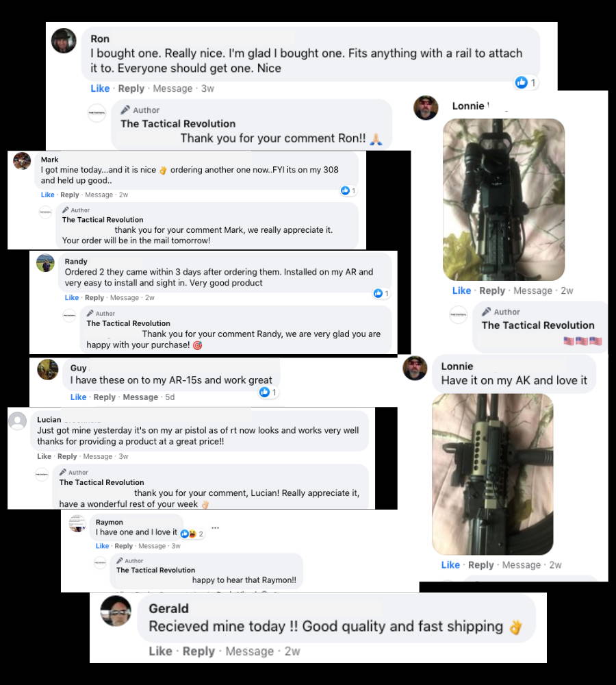This screenshot has height=685, width=616.
Task: Open the three-dot menu beside Raymon's comment
Action: (215, 527)
